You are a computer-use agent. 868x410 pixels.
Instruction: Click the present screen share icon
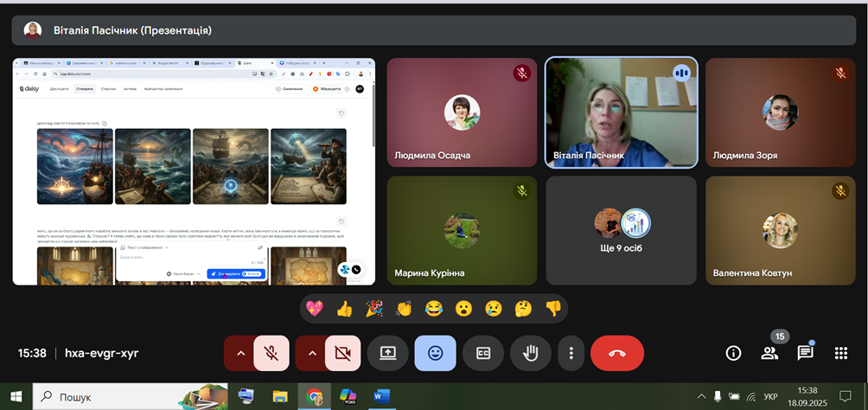(x=387, y=353)
